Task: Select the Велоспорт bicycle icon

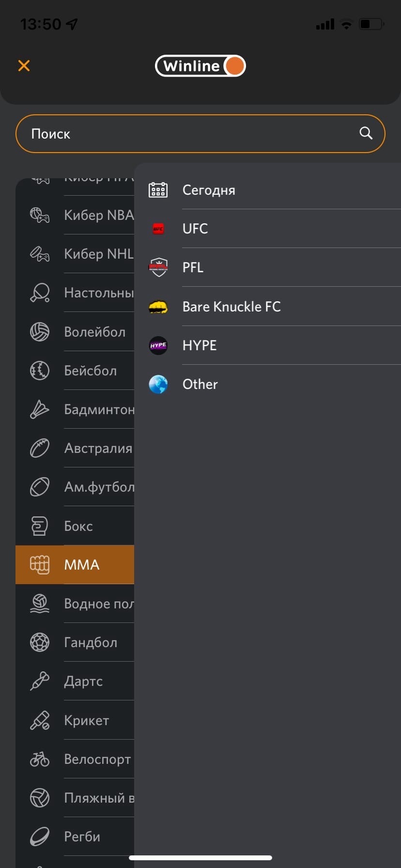Action: [40, 759]
